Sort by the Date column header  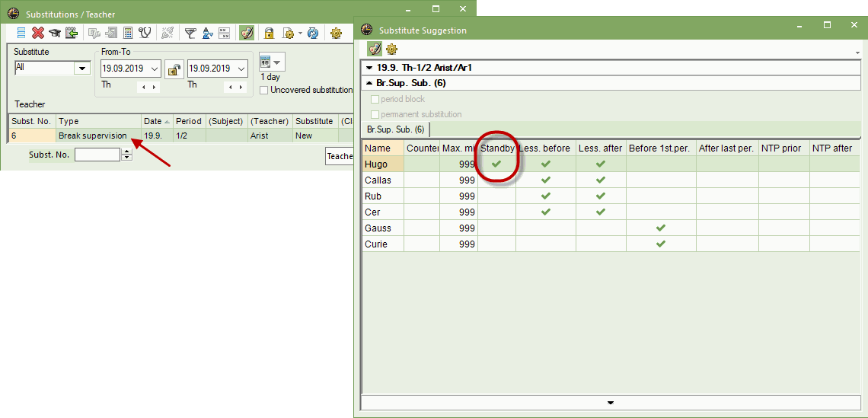point(157,121)
